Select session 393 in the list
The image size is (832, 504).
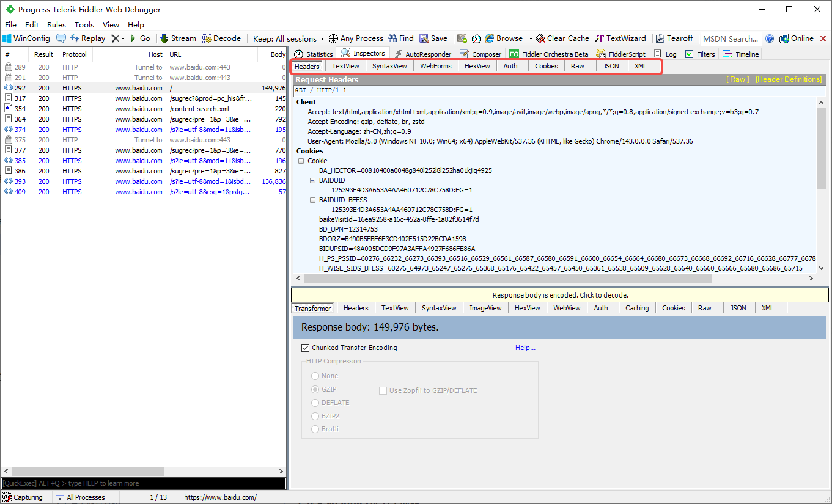pos(144,181)
